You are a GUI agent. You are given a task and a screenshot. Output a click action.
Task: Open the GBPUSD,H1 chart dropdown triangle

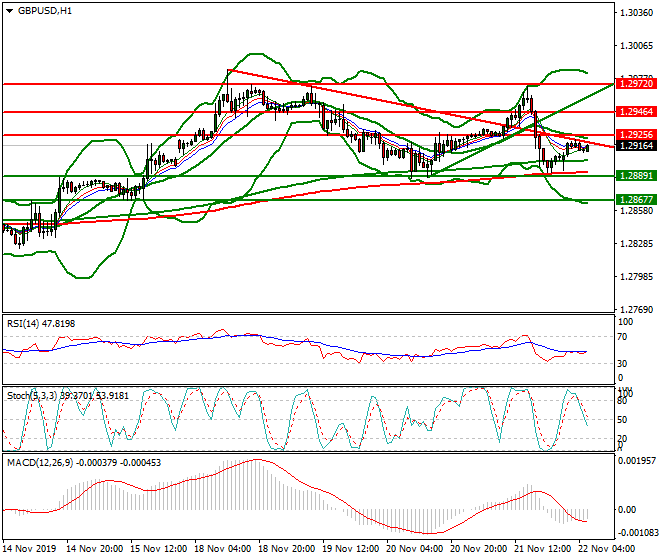pos(10,11)
